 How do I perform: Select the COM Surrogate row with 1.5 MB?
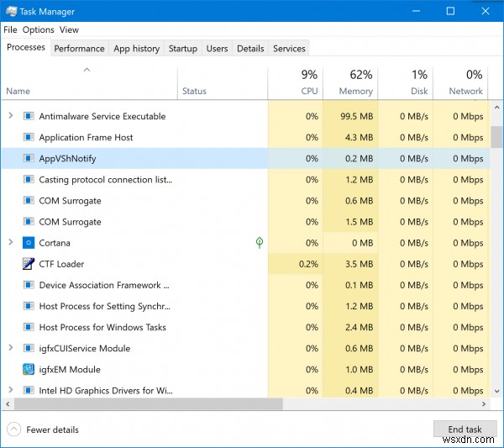coord(246,222)
